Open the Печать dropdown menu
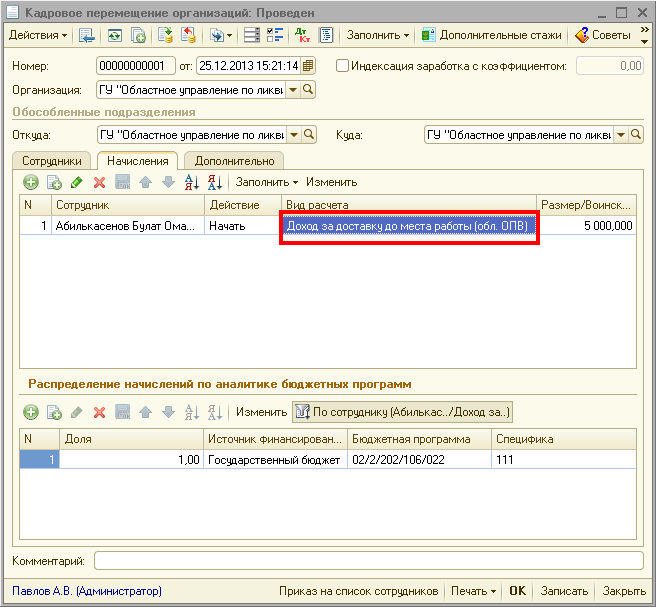656x607 pixels. point(474,591)
